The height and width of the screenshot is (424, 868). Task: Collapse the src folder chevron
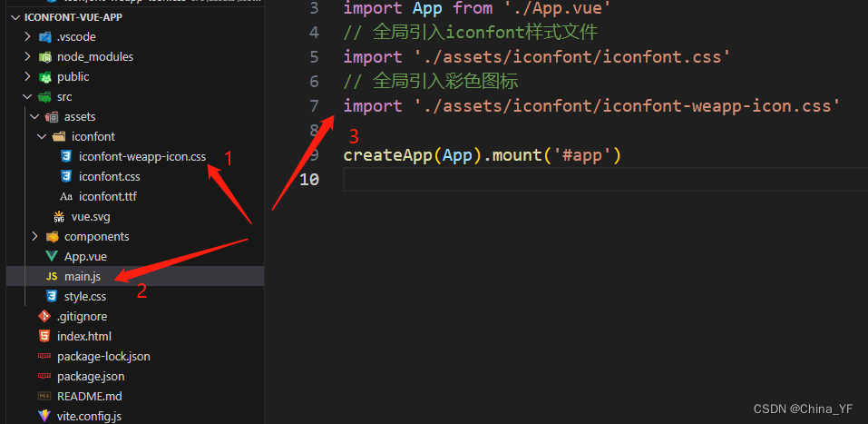click(x=27, y=97)
